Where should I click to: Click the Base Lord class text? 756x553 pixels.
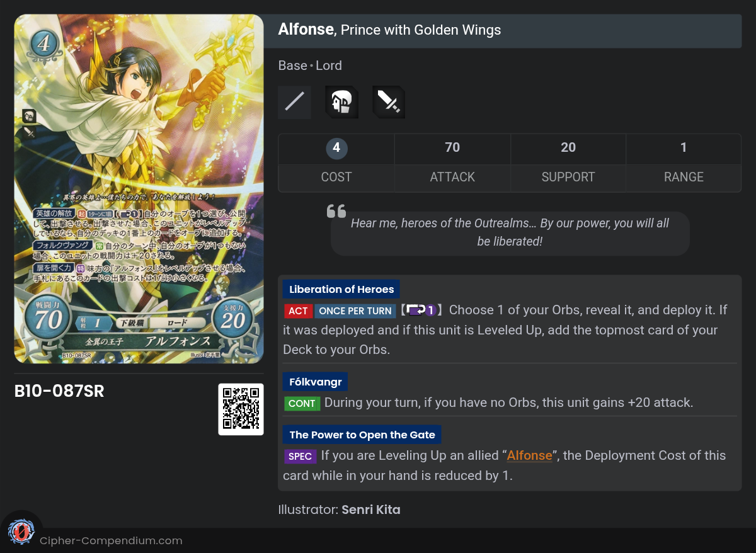[310, 66]
